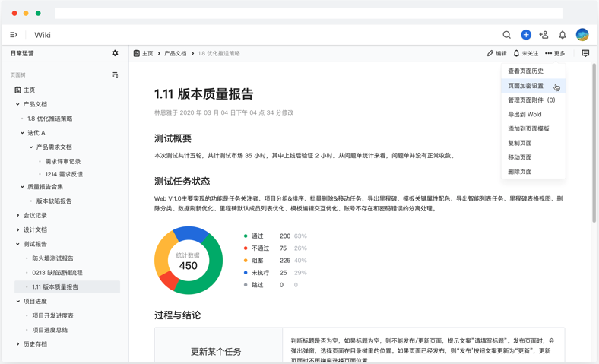Viewport: 599px width, 364px height.
Task: Choose 添加到页面模版 menu entry
Action: coord(534,128)
